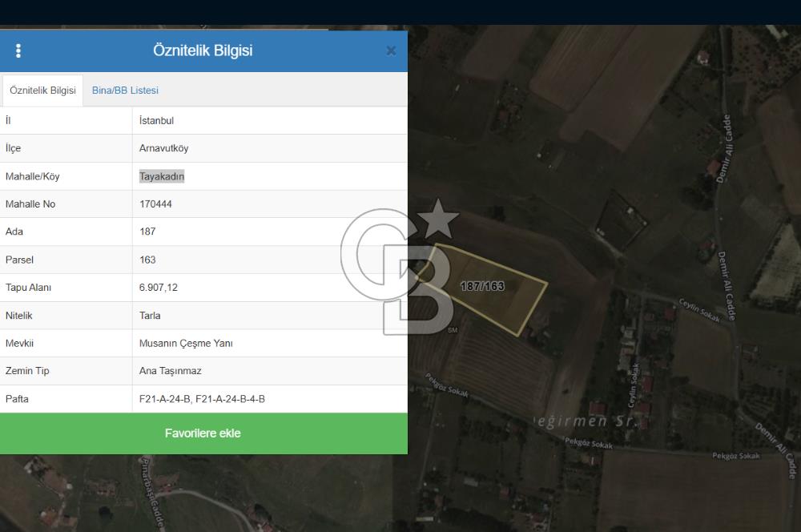Image resolution: width=801 pixels, height=532 pixels.
Task: Select the Öznitelik Bilgisi tab
Action: [42, 91]
